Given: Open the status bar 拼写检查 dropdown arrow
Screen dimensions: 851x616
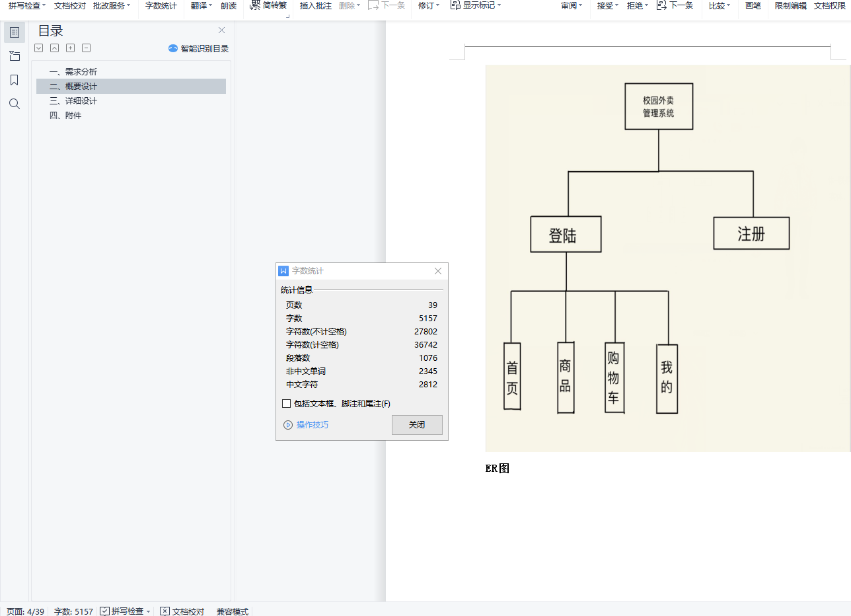Looking at the screenshot, I should (149, 611).
